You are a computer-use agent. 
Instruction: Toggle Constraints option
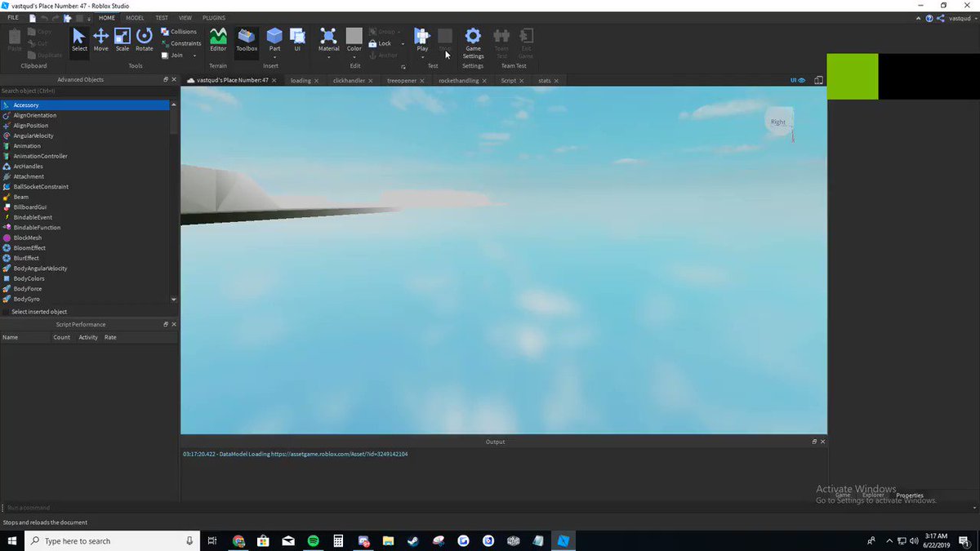pos(180,43)
